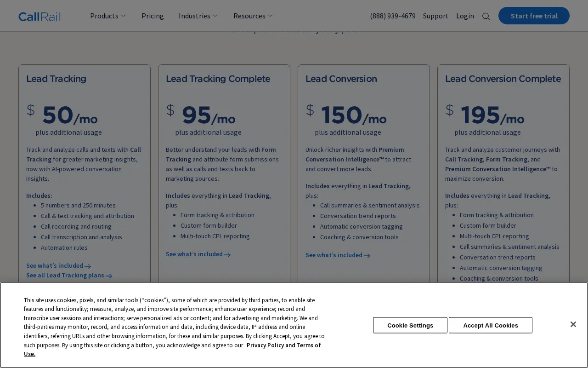Click 'Call transcription and analysis' bullet
The width and height of the screenshot is (588, 368).
point(81,237)
